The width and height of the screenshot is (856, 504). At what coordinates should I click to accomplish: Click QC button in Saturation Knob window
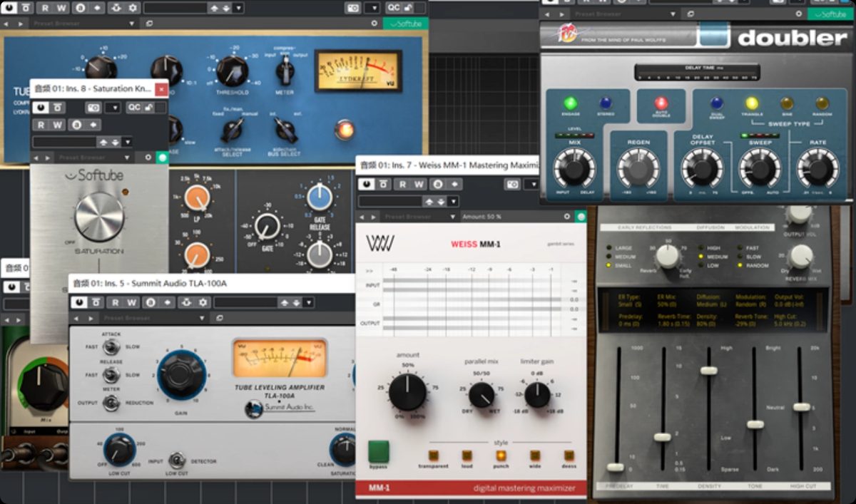point(134,108)
